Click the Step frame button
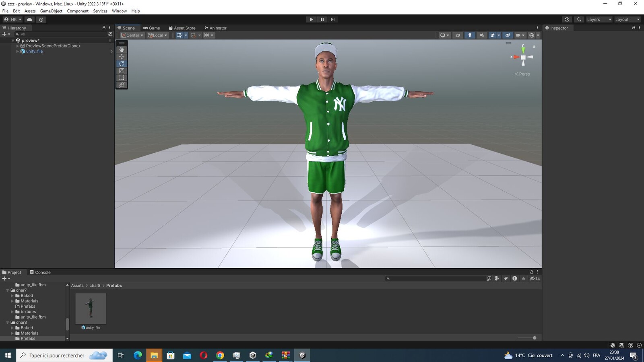Viewport: 644px width, 362px height. (x=332, y=19)
